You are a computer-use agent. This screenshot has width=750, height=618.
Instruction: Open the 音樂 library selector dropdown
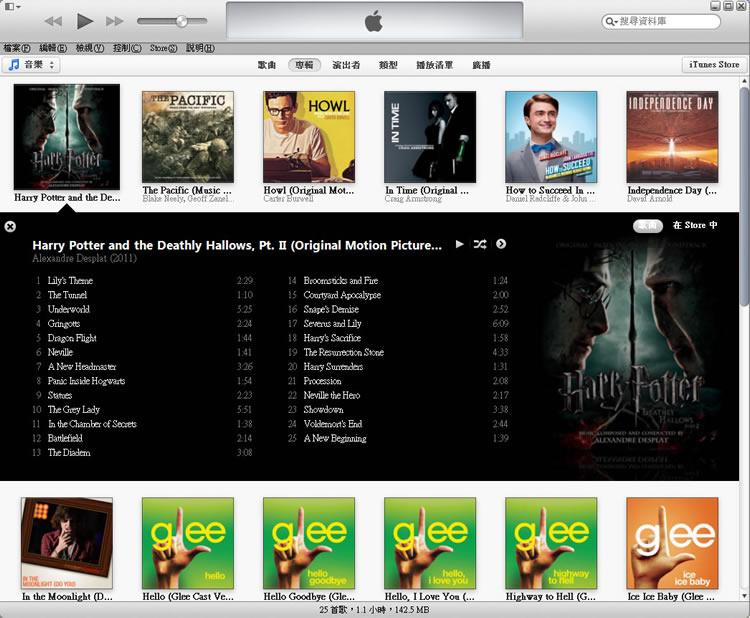tap(31, 65)
